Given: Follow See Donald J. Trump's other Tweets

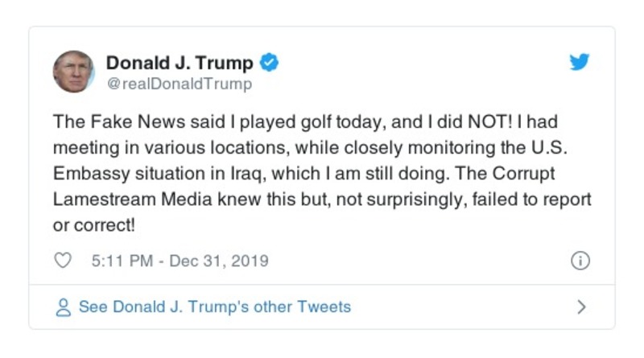Looking at the screenshot, I should (x=214, y=307).
